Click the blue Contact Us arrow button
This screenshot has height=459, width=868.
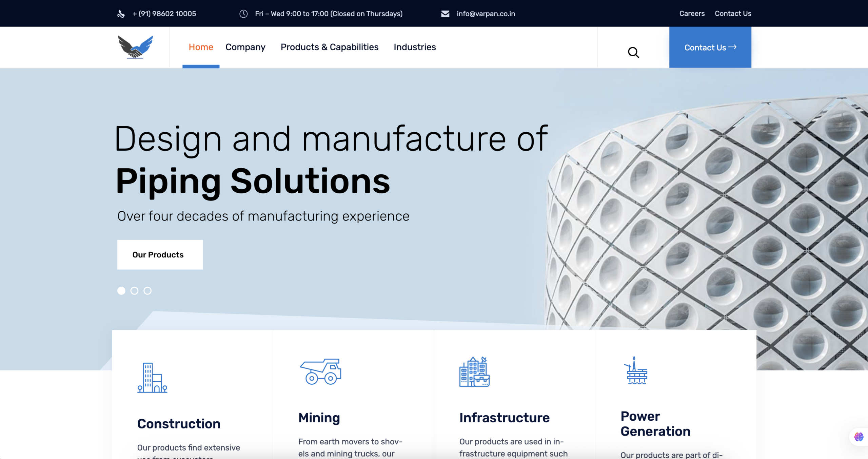pyautogui.click(x=710, y=47)
